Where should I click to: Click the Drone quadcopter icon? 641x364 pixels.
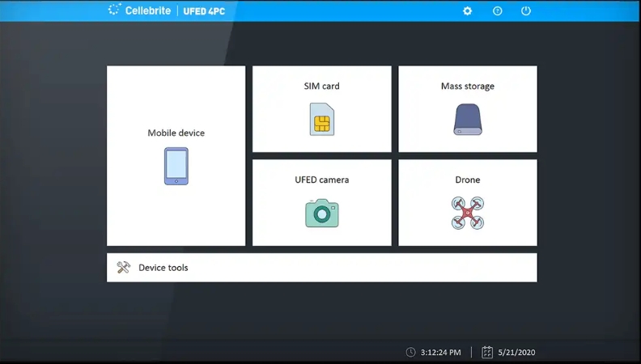tap(468, 213)
